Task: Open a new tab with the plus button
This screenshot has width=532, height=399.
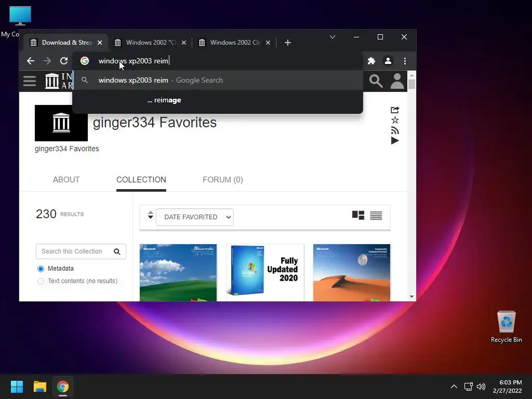Action: pos(288,43)
